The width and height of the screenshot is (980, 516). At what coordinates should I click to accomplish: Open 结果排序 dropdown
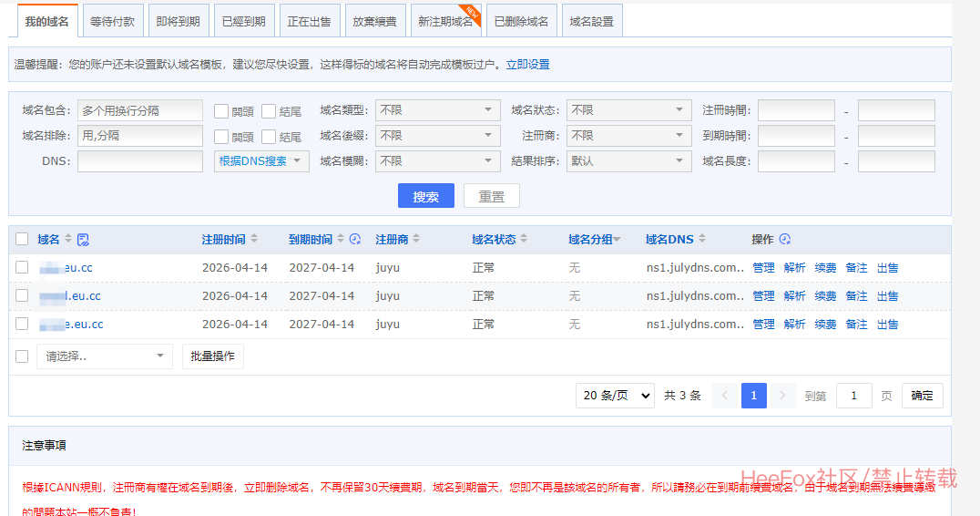click(x=628, y=161)
